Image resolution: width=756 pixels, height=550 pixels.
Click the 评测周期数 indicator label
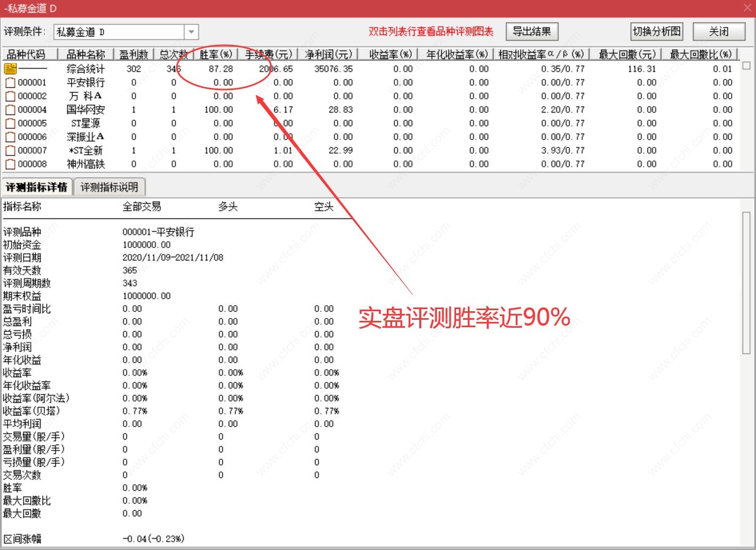coord(27,283)
